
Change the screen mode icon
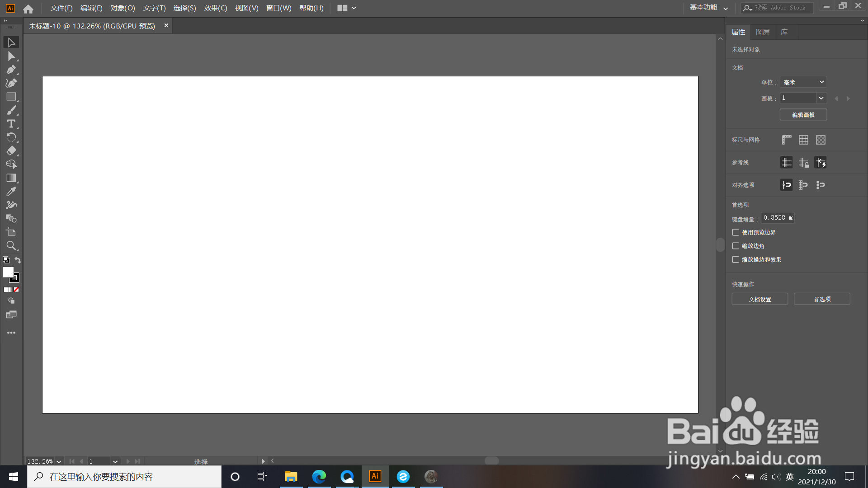click(11, 314)
